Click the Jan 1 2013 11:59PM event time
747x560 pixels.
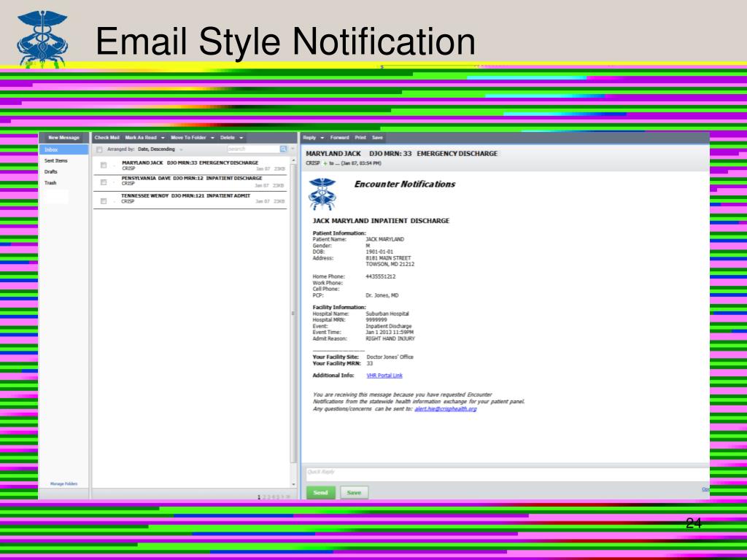pos(390,332)
